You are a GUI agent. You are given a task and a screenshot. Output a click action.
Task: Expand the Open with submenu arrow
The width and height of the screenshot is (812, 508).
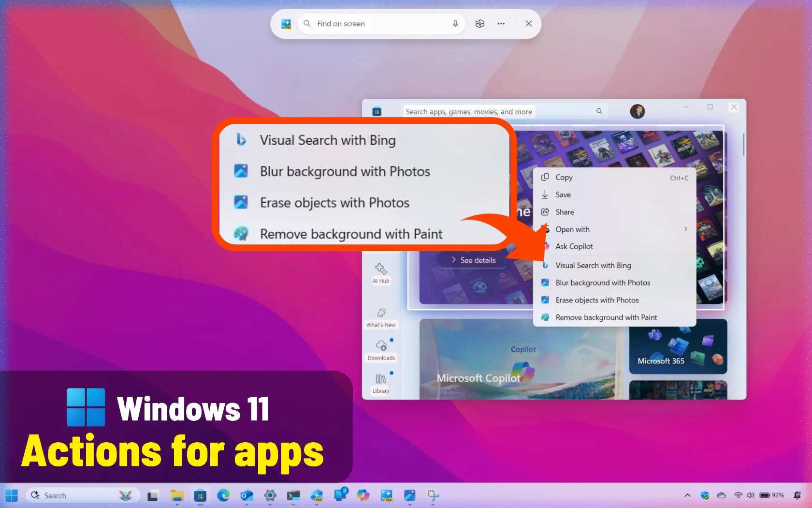[685, 229]
